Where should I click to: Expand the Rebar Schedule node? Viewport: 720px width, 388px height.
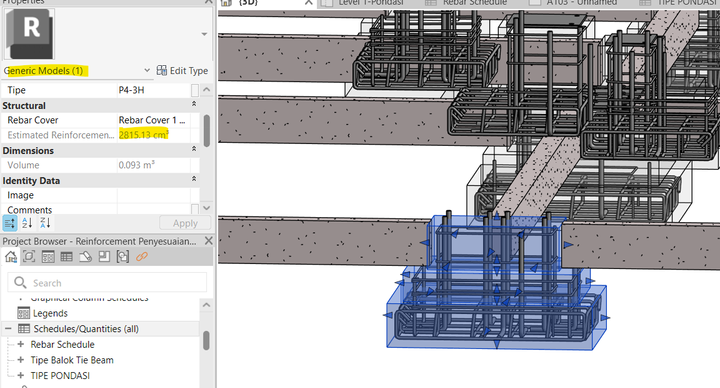tap(21, 344)
